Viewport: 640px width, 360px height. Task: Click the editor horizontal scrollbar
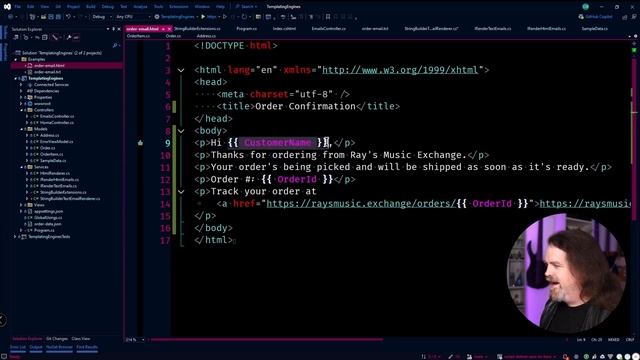(267, 340)
